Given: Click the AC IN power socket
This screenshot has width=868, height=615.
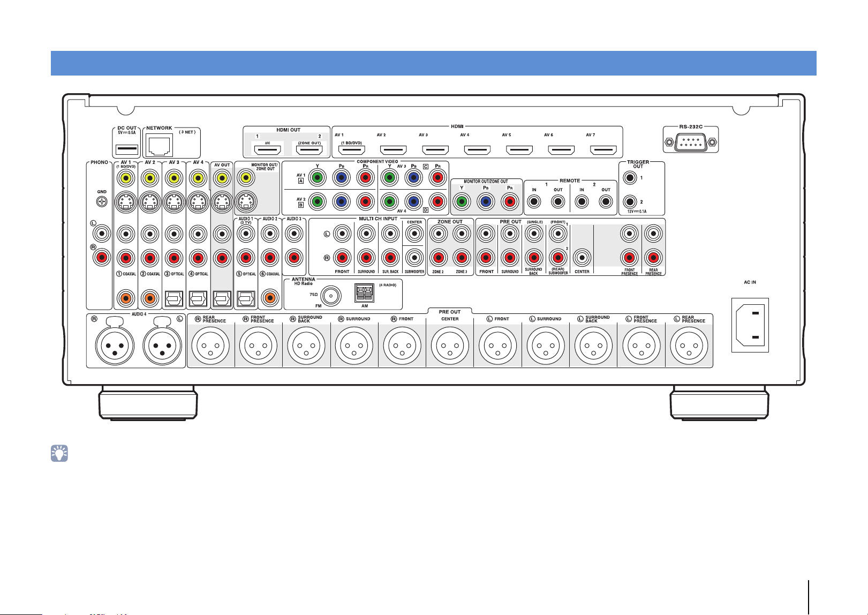Looking at the screenshot, I should [x=750, y=325].
